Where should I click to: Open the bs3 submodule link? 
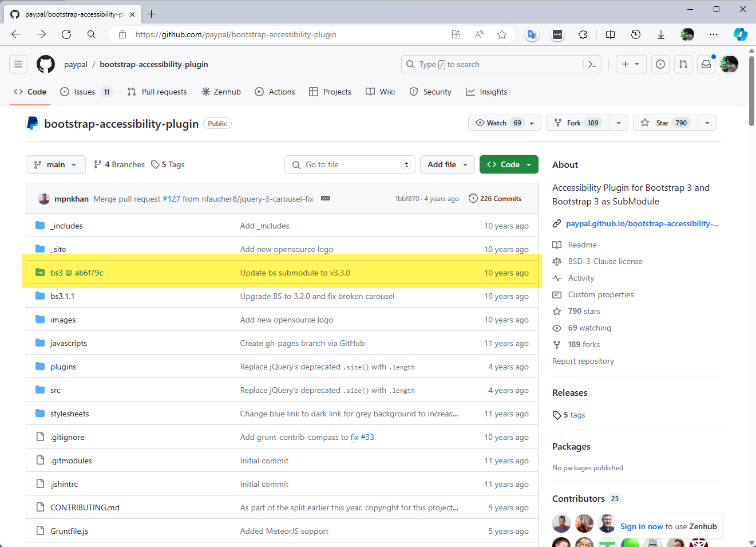77,273
